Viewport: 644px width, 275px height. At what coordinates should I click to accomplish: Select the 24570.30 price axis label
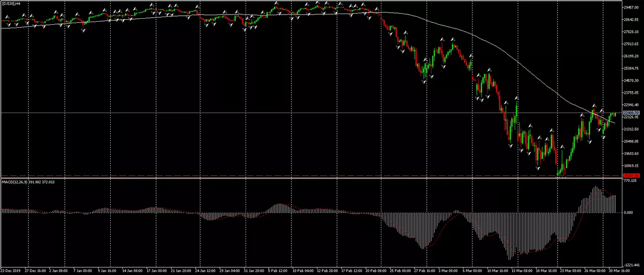pos(631,81)
